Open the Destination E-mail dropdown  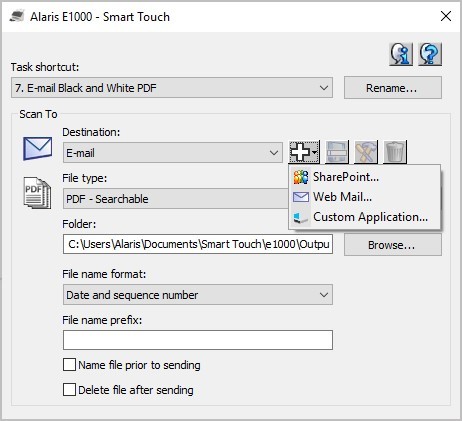click(x=173, y=153)
